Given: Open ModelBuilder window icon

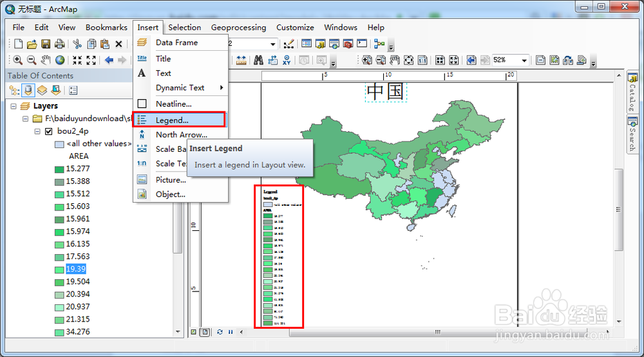Looking at the screenshot, I should tap(379, 44).
